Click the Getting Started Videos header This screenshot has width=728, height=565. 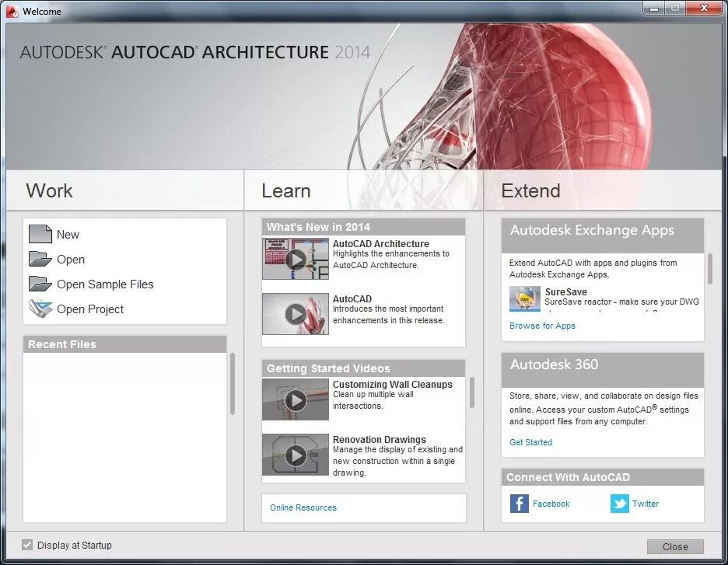363,368
